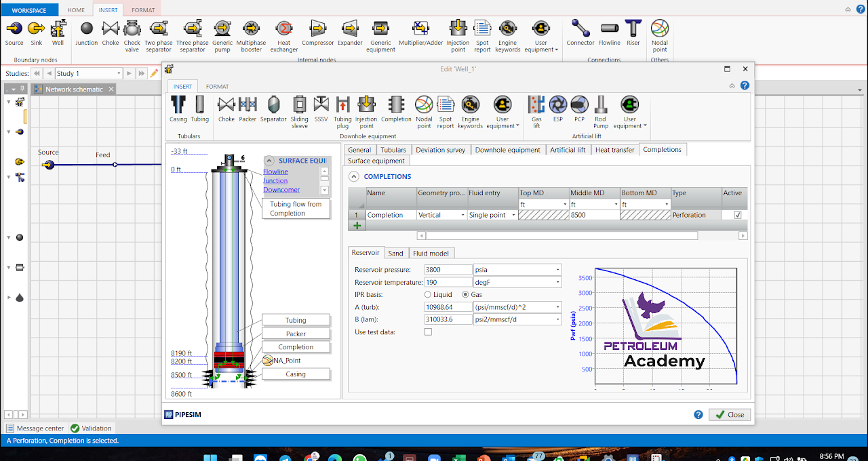Add a Multiphase booster
Screen dimensions: 868x461
coord(251,36)
